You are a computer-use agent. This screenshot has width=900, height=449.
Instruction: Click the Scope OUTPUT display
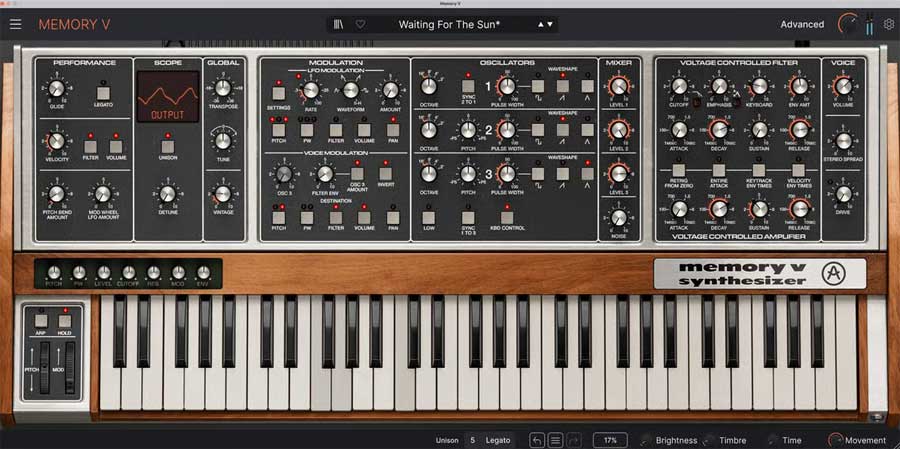[x=168, y=96]
